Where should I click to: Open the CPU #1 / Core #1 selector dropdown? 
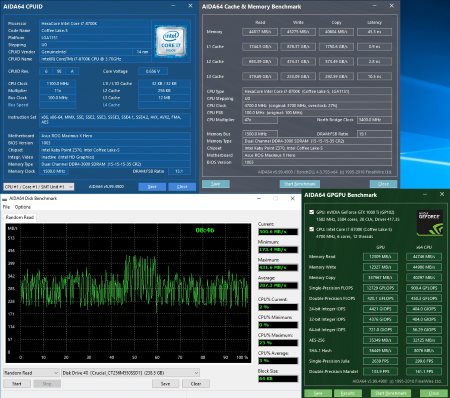click(x=39, y=187)
